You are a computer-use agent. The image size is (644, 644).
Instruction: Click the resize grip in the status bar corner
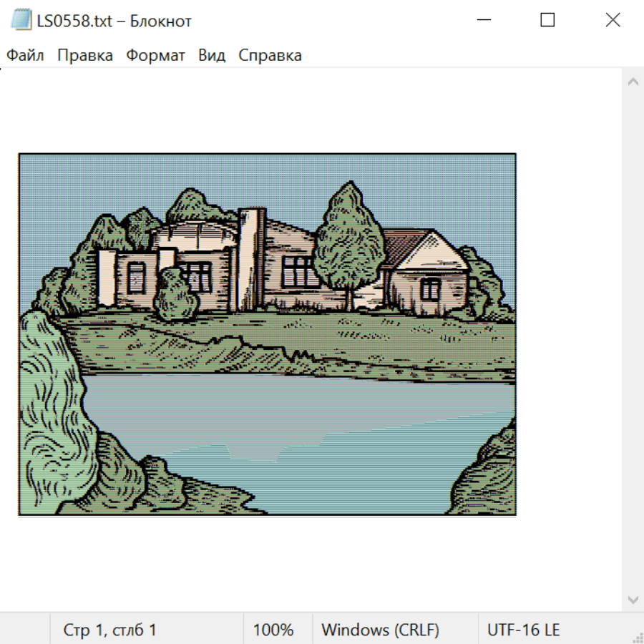pos(638,638)
